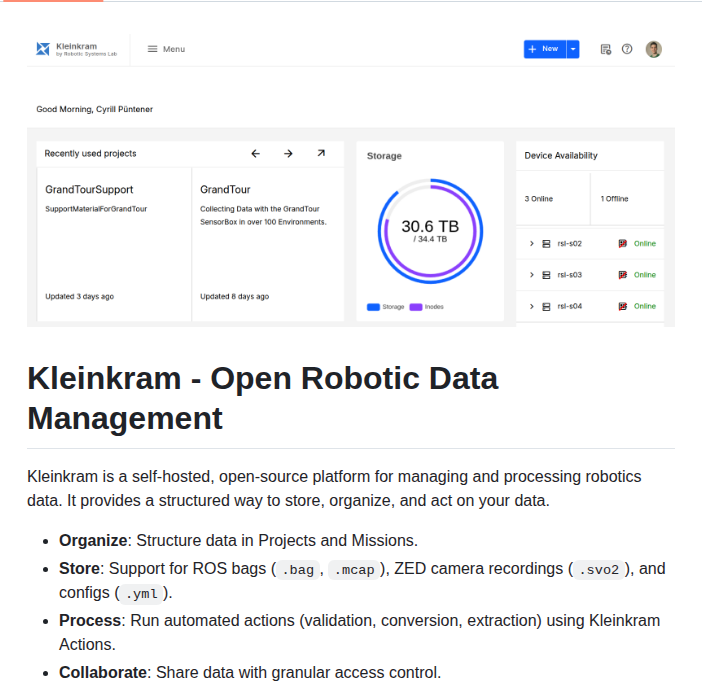Viewport: 702px width, 693px height.
Task: Click the Menu label in header
Action: 174,49
